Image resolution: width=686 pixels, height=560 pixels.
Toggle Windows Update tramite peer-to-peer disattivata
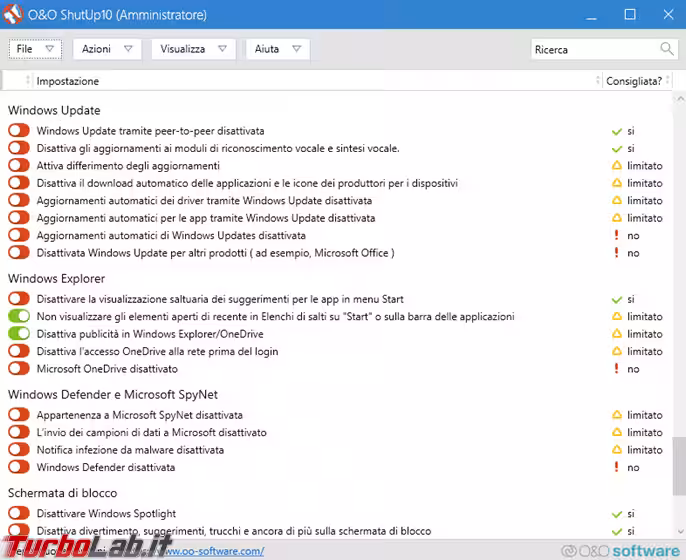[19, 130]
